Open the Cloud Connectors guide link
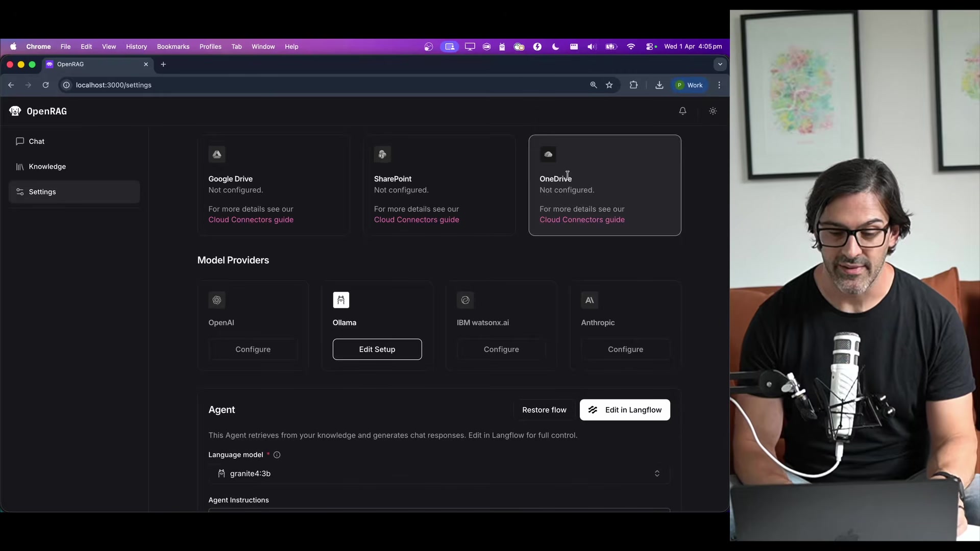 (x=251, y=220)
